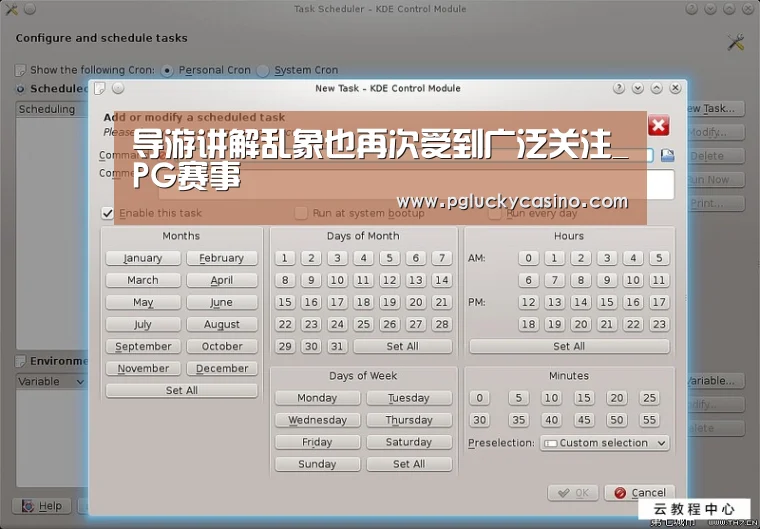Click the OK button
Screen dimensions: 760x529
point(573,493)
